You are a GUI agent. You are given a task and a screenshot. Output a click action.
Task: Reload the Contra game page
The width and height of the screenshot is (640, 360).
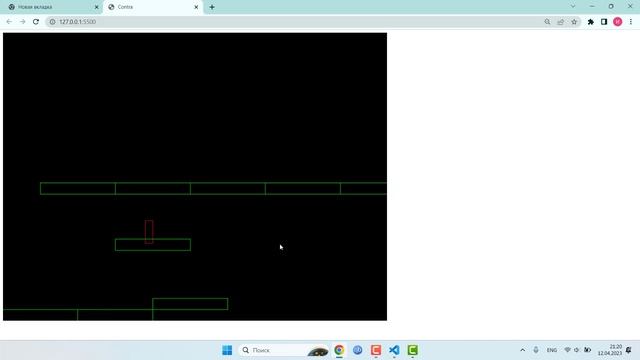(x=36, y=22)
